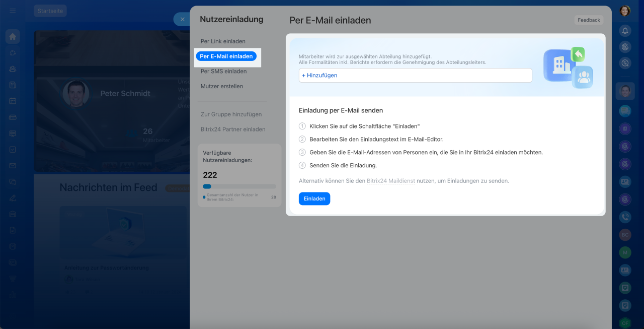Select 'Per SMS einladen' menu item
644x329 pixels.
coord(223,72)
